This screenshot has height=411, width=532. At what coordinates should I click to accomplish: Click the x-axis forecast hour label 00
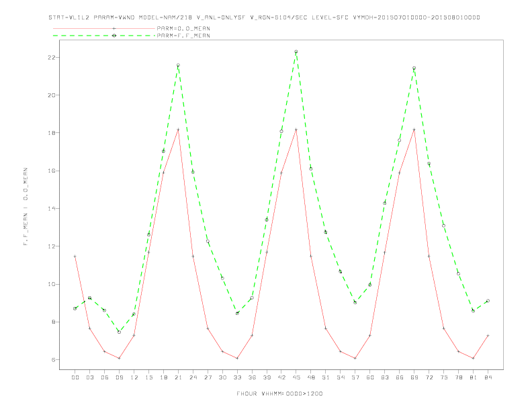75,377
